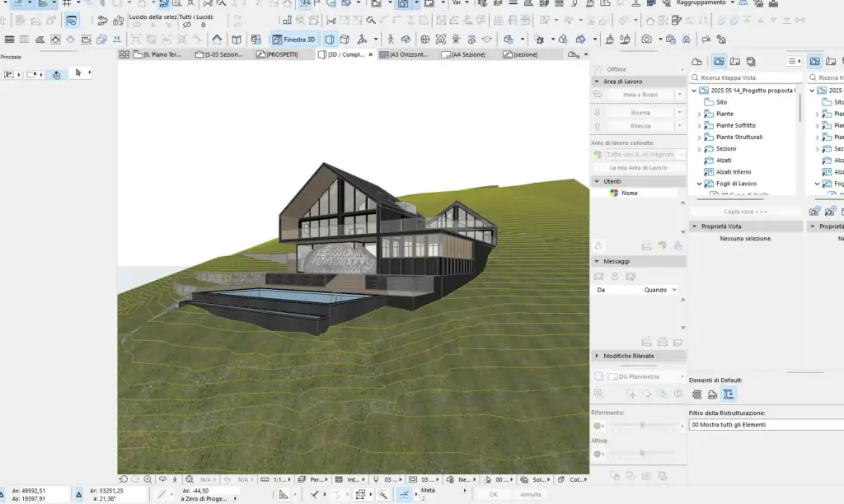Open the Riserva dropdown arrow
The width and height of the screenshot is (844, 504).
pyautogui.click(x=679, y=113)
